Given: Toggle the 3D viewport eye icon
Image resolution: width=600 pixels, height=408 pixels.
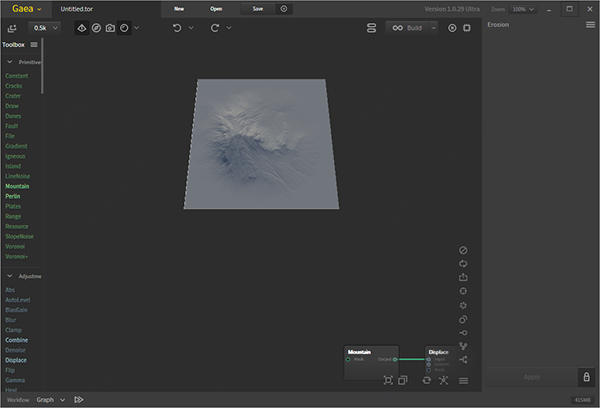Looking at the screenshot, I should coord(82,28).
